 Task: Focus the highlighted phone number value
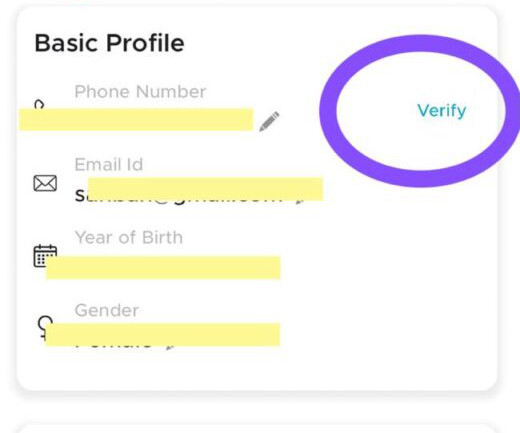pyautogui.click(x=136, y=119)
